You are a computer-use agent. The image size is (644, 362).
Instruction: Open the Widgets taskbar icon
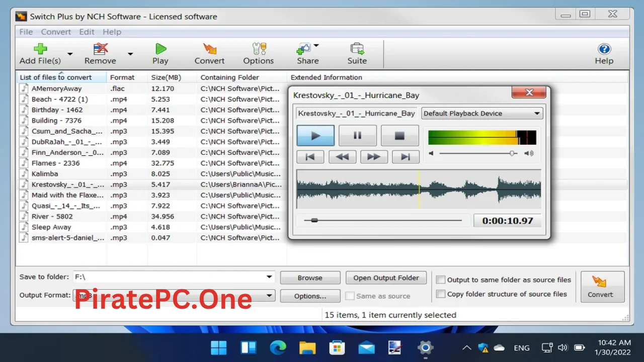pyautogui.click(x=249, y=347)
